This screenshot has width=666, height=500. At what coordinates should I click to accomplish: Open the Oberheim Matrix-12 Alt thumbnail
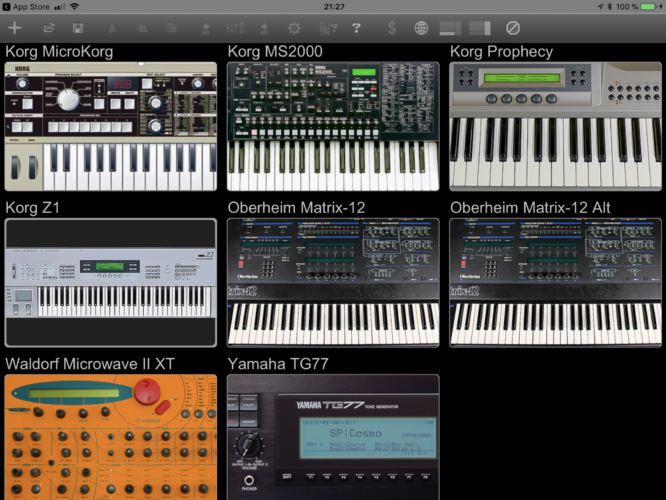point(555,282)
